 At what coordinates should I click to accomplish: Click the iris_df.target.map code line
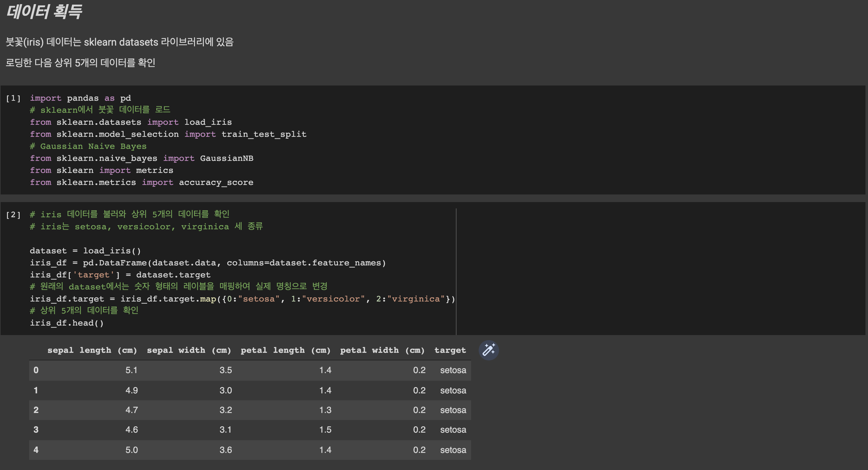tap(242, 299)
